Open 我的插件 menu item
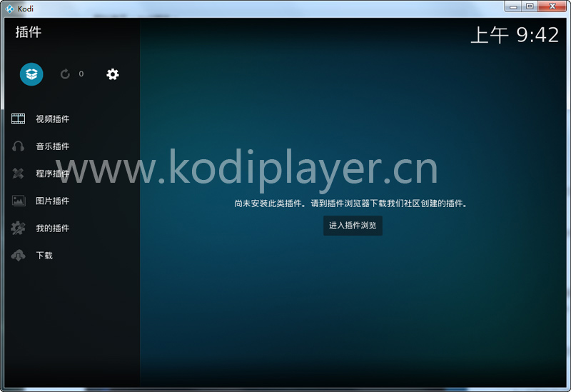Image resolution: width=571 pixels, height=392 pixels. [72, 228]
